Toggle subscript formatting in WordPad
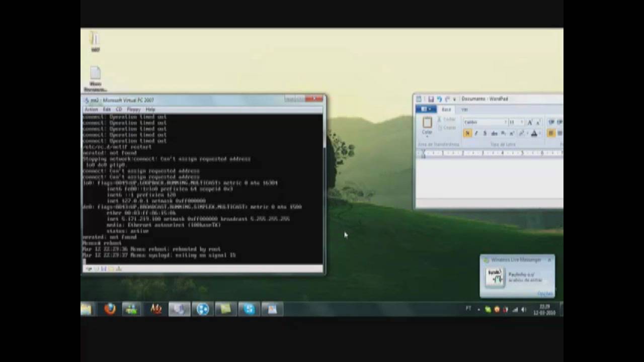Viewport: 644px width, 362px height. (x=503, y=133)
